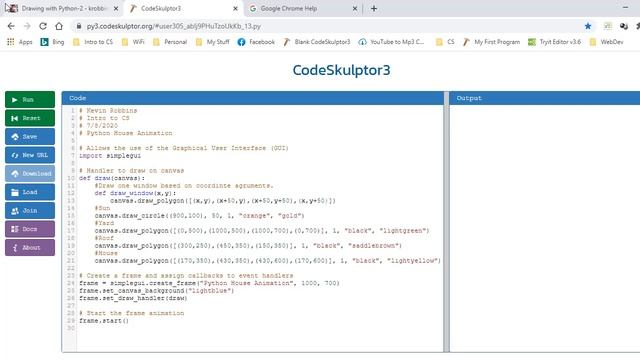Click the simplegui.create_frame code line
Viewport: 640px width, 360px height.
point(209,283)
